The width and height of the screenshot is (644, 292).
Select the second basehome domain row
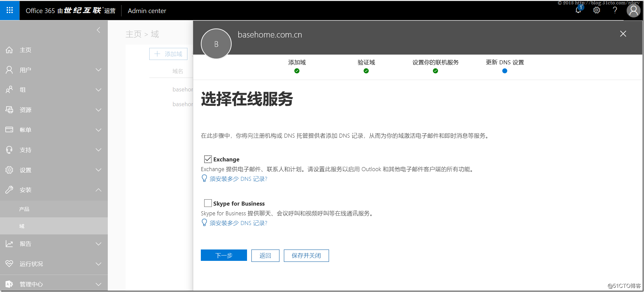coord(183,104)
